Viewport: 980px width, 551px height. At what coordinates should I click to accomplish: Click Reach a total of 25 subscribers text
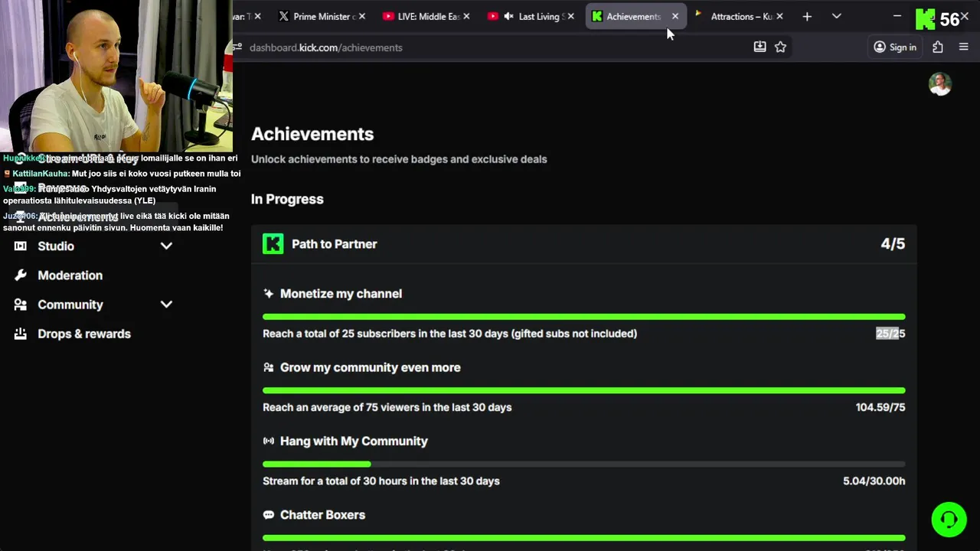tap(449, 333)
